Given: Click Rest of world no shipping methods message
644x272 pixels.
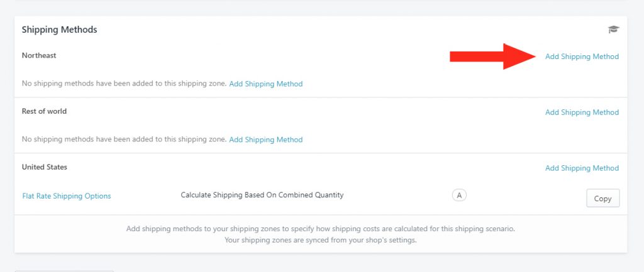Looking at the screenshot, I should point(124,139).
